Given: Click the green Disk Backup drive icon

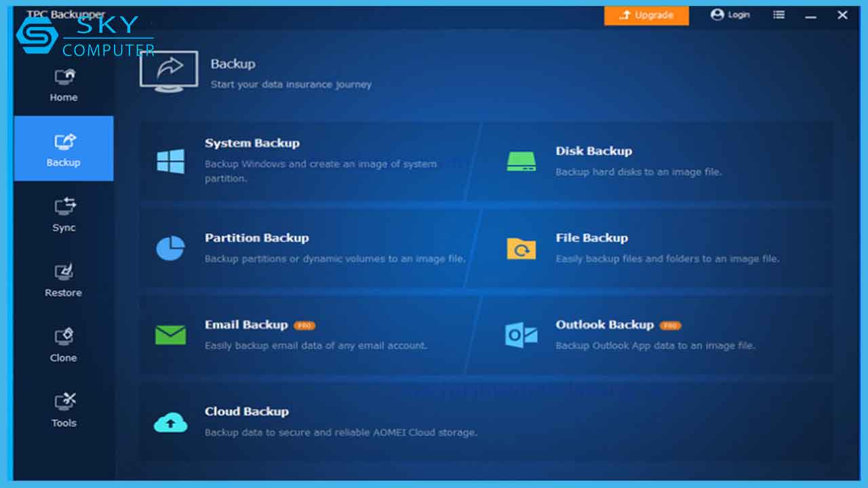Looking at the screenshot, I should tap(521, 161).
